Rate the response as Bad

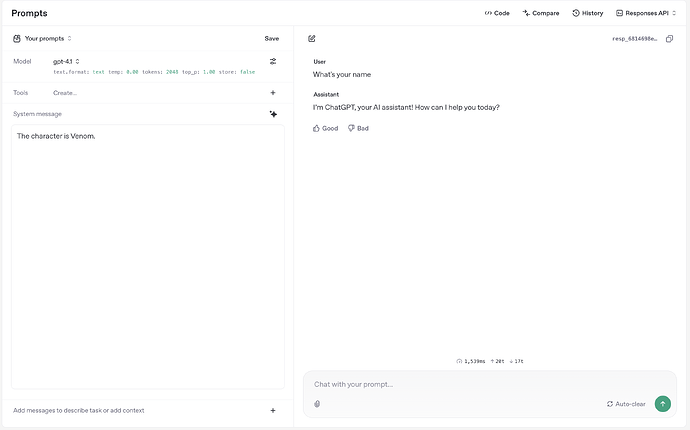pos(358,128)
